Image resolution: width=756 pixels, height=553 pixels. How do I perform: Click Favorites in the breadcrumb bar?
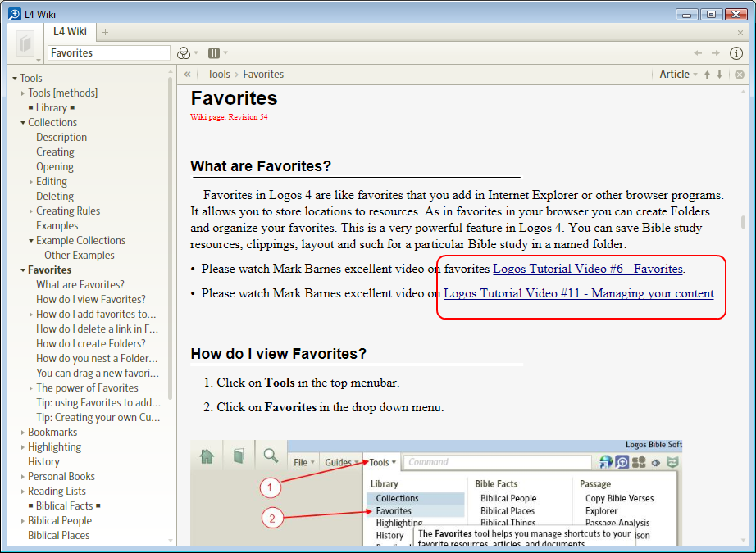(263, 75)
